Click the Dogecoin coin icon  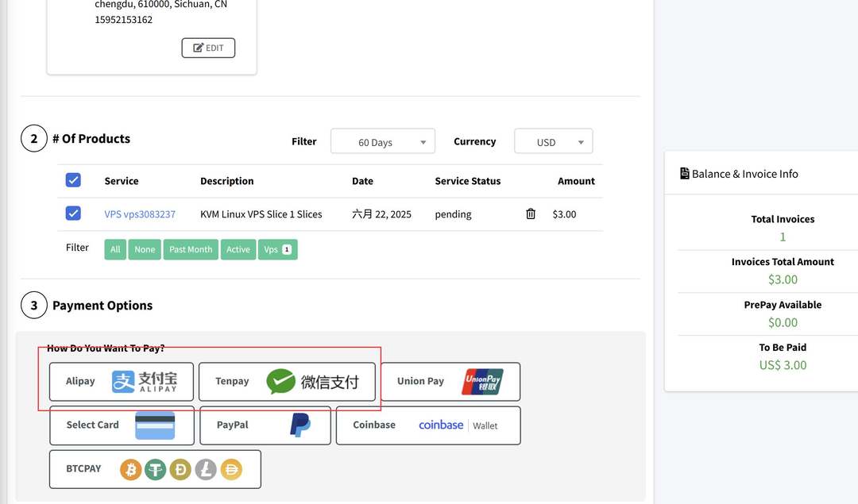(180, 469)
